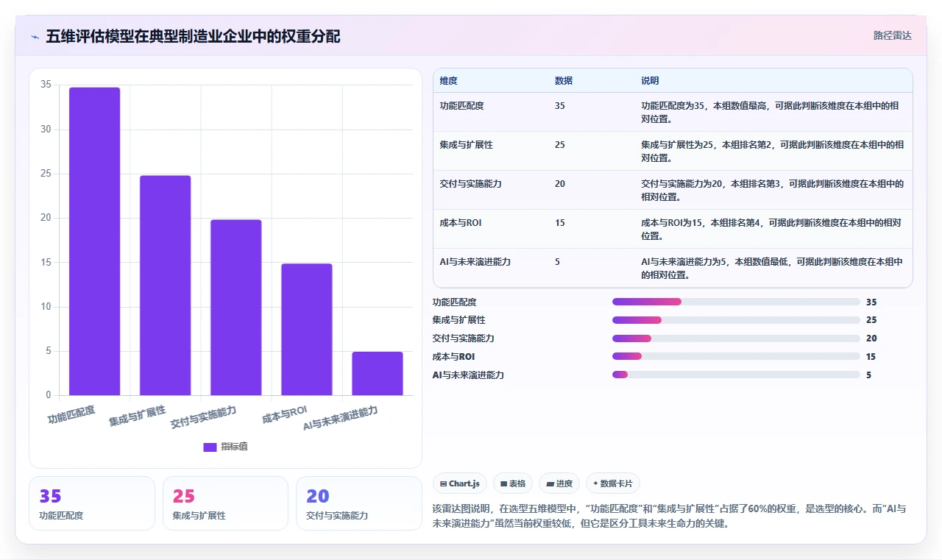Click the 交付与实施能力 bar in chart
942x560 pixels.
coord(235,308)
